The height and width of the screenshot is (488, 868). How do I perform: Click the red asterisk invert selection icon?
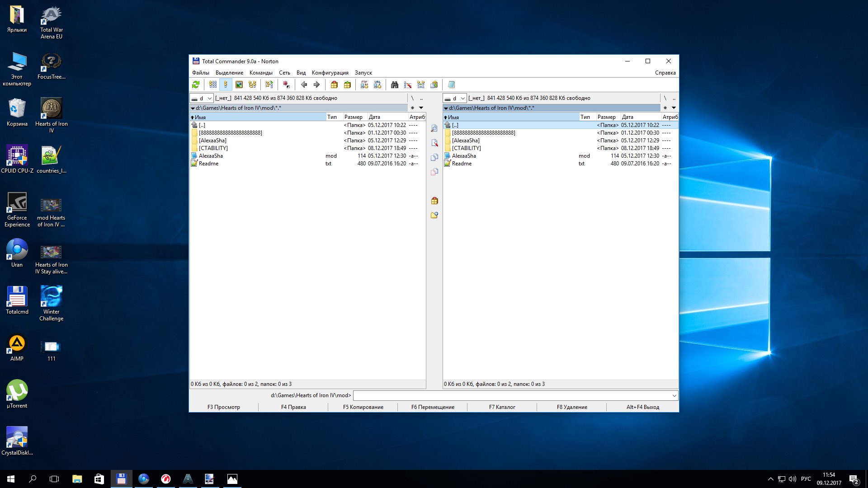[286, 84]
